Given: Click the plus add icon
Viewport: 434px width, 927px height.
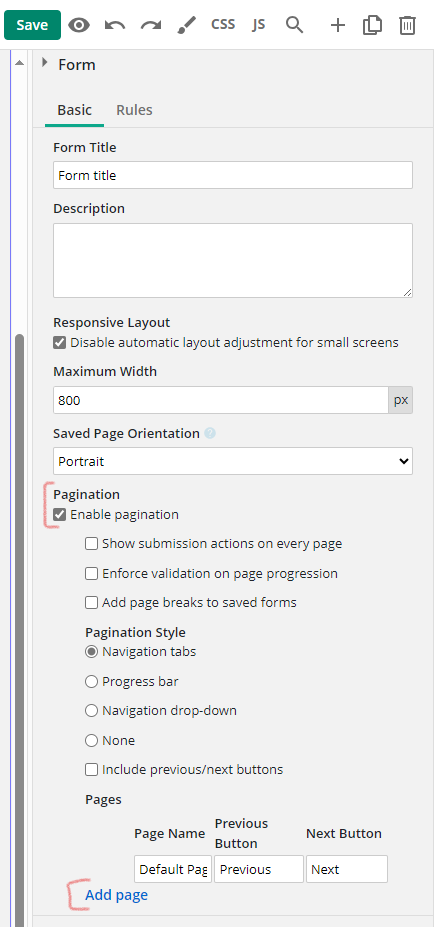Looking at the screenshot, I should (x=338, y=25).
